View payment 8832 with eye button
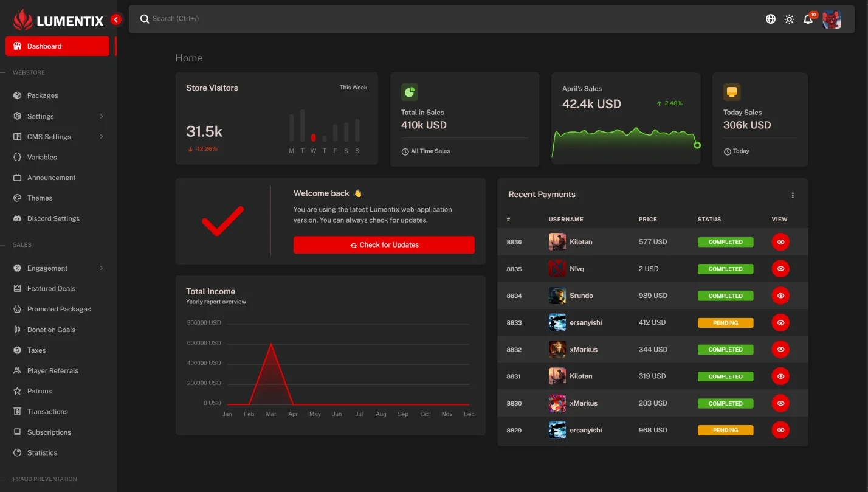Viewport: 868px width, 492px height. [x=780, y=350]
